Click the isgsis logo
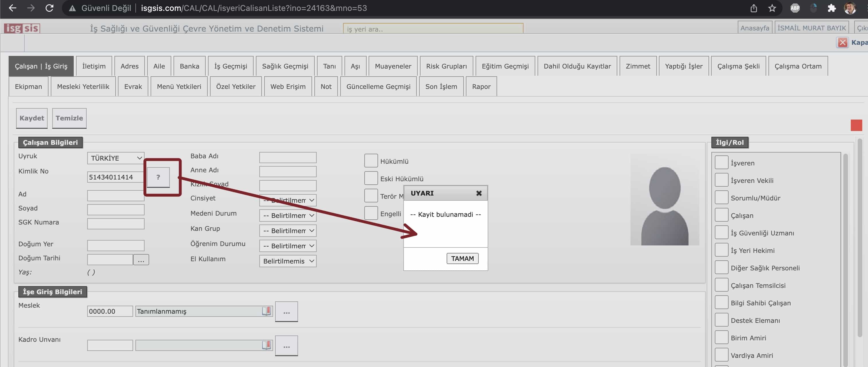Image resolution: width=868 pixels, height=367 pixels. (x=22, y=28)
